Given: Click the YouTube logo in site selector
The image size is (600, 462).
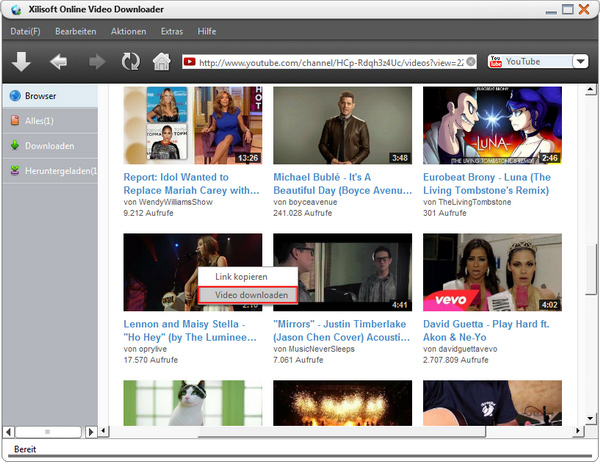Looking at the screenshot, I should pyautogui.click(x=496, y=61).
